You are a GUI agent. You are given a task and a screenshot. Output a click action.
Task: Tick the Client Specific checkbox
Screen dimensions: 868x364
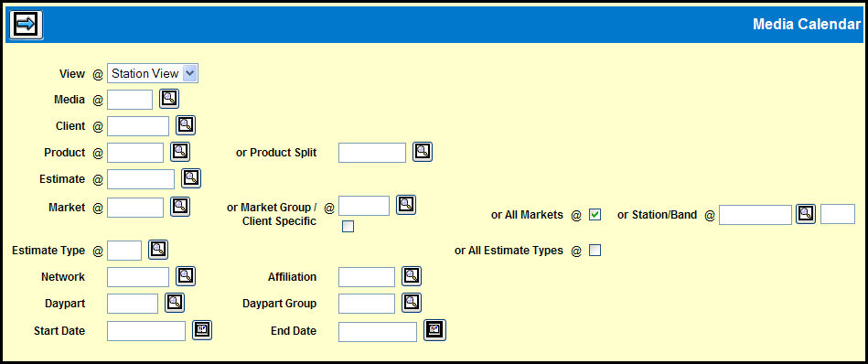pos(348,226)
